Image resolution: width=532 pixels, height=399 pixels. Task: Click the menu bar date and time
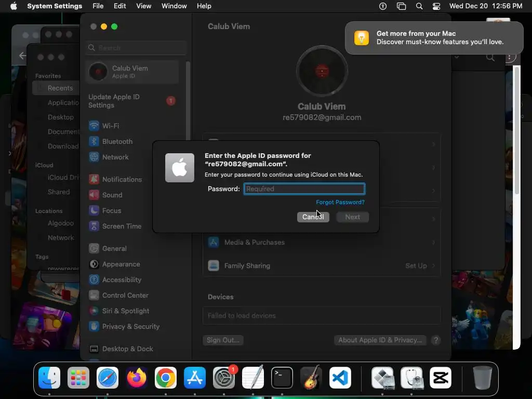[x=486, y=6]
